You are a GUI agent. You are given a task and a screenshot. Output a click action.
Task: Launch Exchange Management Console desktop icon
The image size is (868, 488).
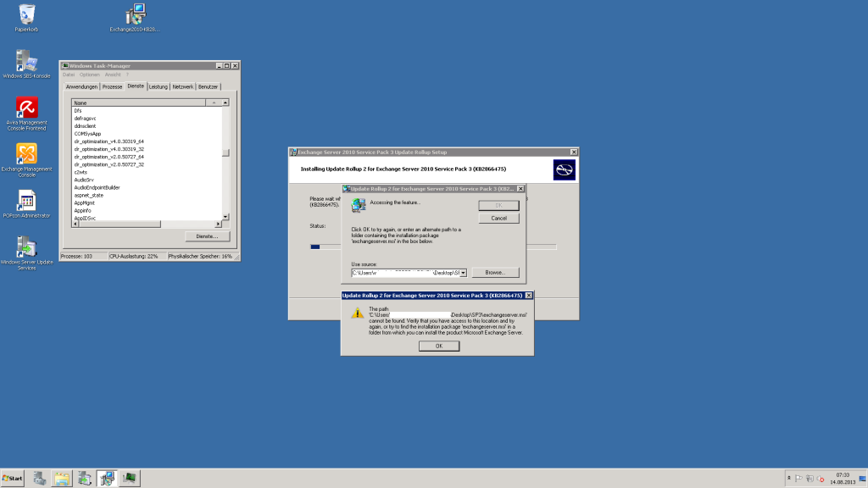26,160
